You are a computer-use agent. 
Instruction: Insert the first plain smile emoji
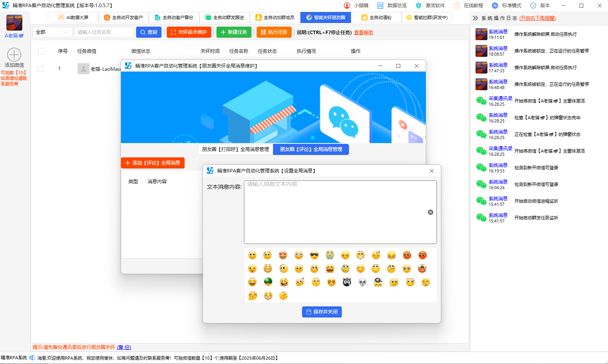[x=252, y=255]
